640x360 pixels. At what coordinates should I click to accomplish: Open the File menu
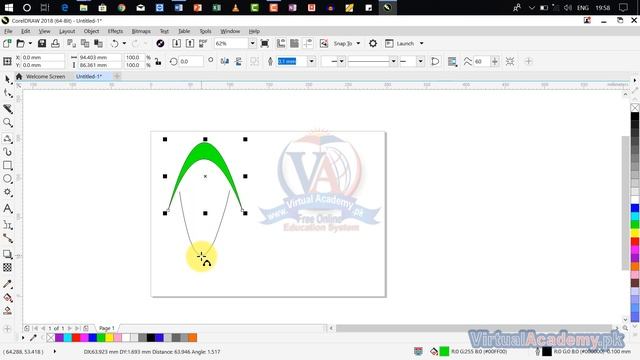[8, 31]
